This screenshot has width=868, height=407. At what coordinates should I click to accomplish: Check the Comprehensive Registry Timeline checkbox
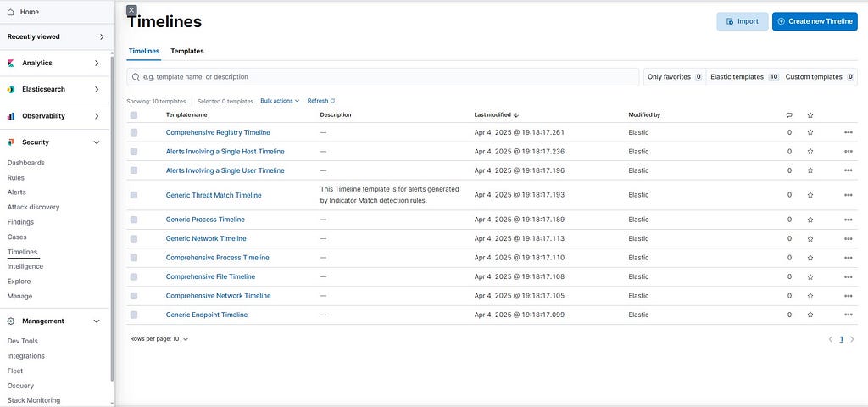click(x=133, y=132)
